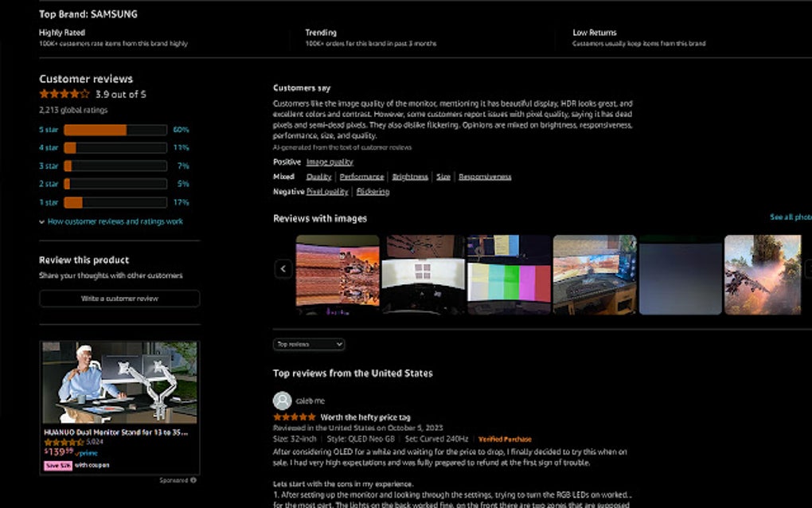Viewport: 812px width, 508px height.
Task: Filter reviews by 3 star
Action: pyautogui.click(x=49, y=166)
